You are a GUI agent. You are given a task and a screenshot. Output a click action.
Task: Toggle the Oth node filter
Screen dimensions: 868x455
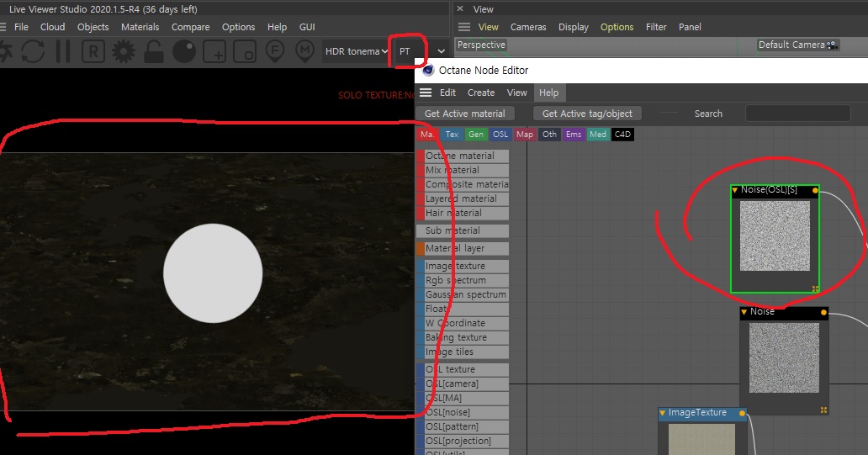click(550, 135)
